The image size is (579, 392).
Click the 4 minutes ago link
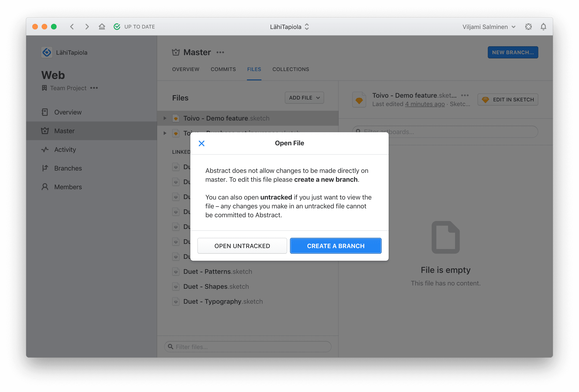click(425, 104)
